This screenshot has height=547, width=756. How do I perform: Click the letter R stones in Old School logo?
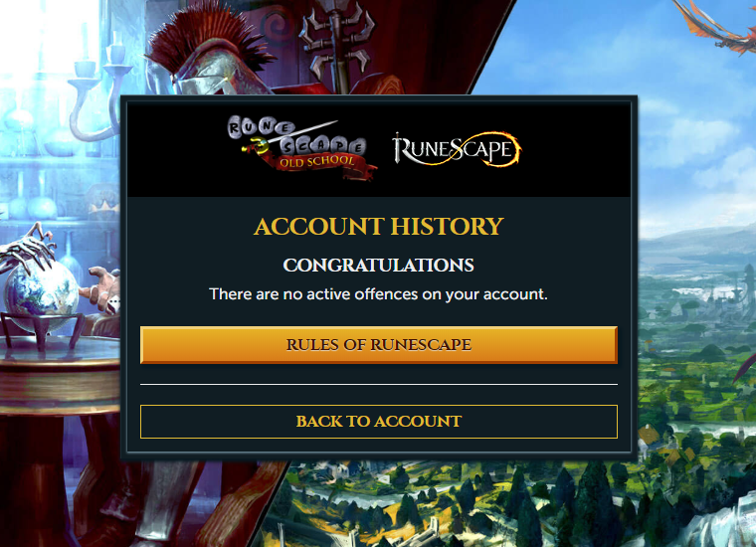click(x=235, y=128)
